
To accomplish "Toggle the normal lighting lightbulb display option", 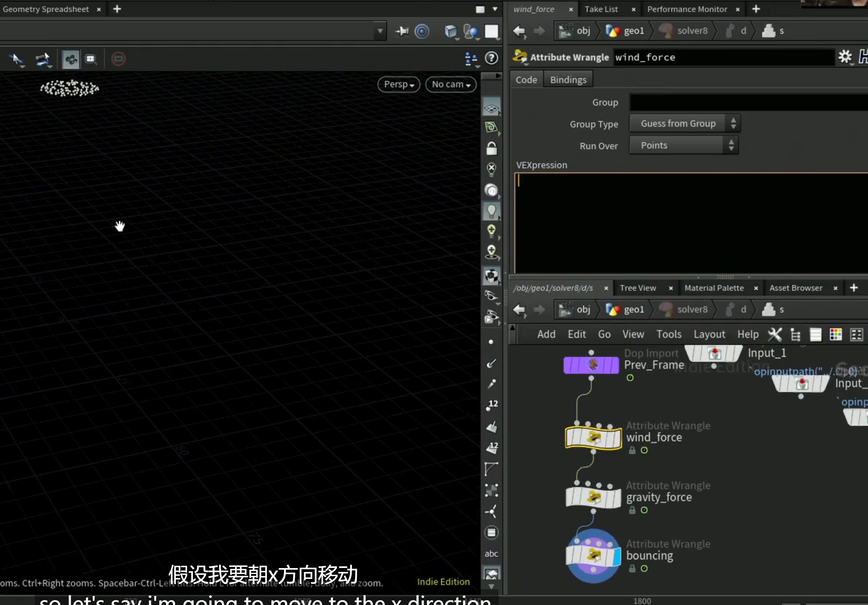I will [492, 211].
